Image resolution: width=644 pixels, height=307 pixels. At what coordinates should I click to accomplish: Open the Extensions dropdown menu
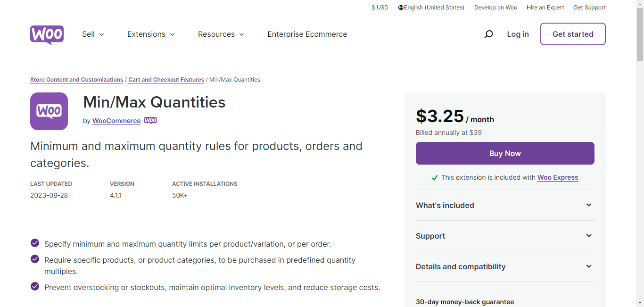coord(151,34)
